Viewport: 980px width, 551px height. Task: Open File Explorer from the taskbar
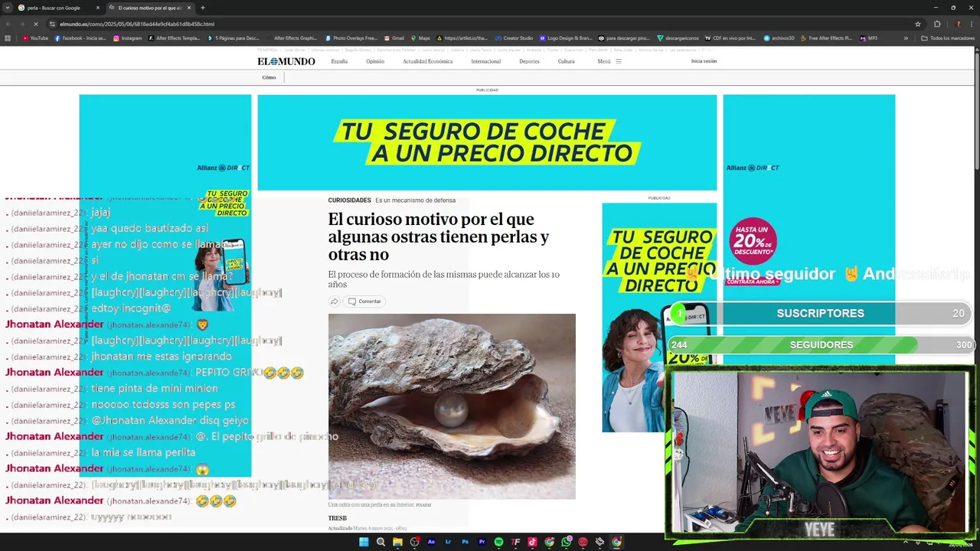(397, 542)
